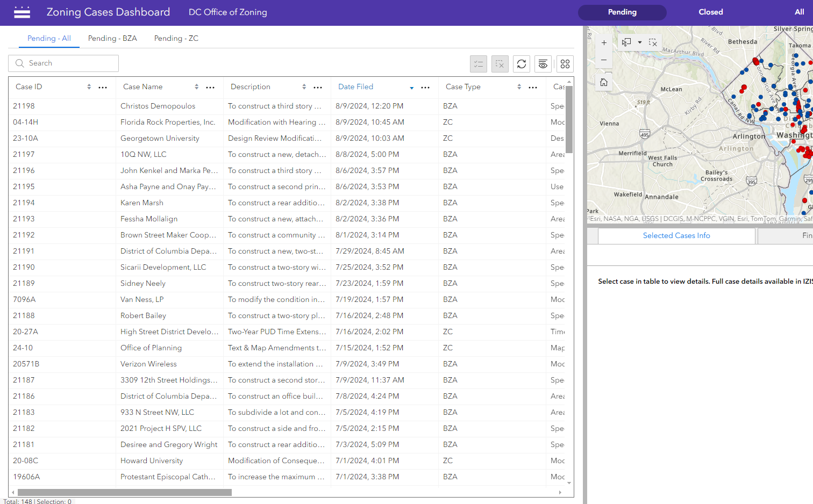Open the map select tool dropdown arrow

point(640,42)
